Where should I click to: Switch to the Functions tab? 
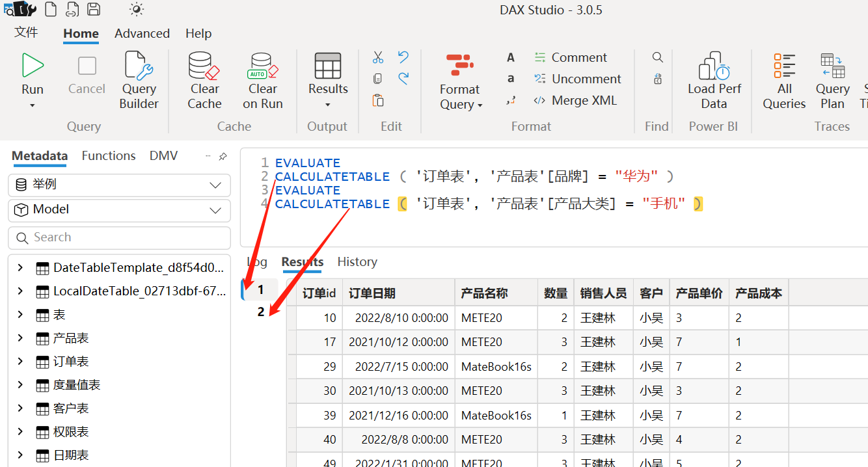109,155
